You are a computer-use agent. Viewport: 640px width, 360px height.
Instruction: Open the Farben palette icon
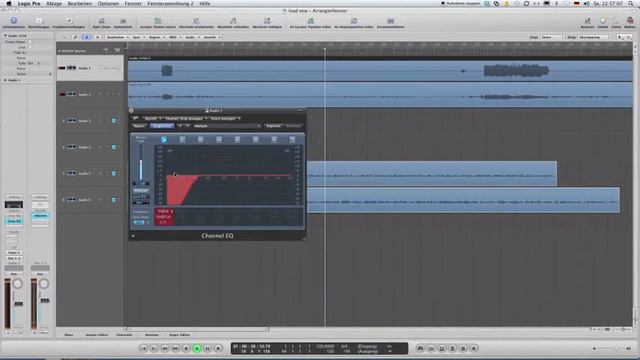point(603,21)
